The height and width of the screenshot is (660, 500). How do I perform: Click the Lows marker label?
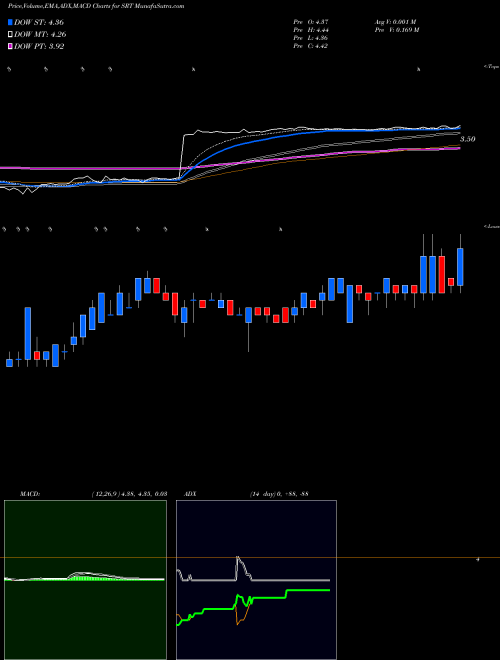tap(492, 227)
